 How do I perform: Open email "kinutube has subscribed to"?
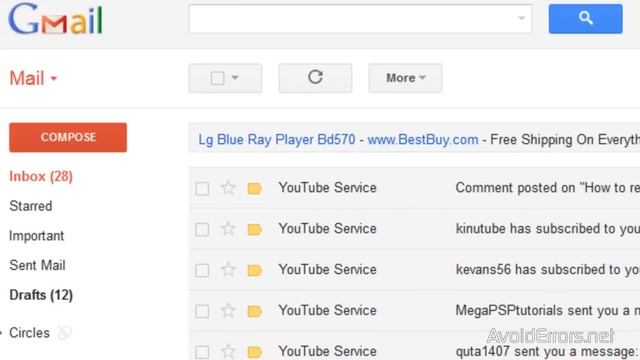pyautogui.click(x=547, y=229)
